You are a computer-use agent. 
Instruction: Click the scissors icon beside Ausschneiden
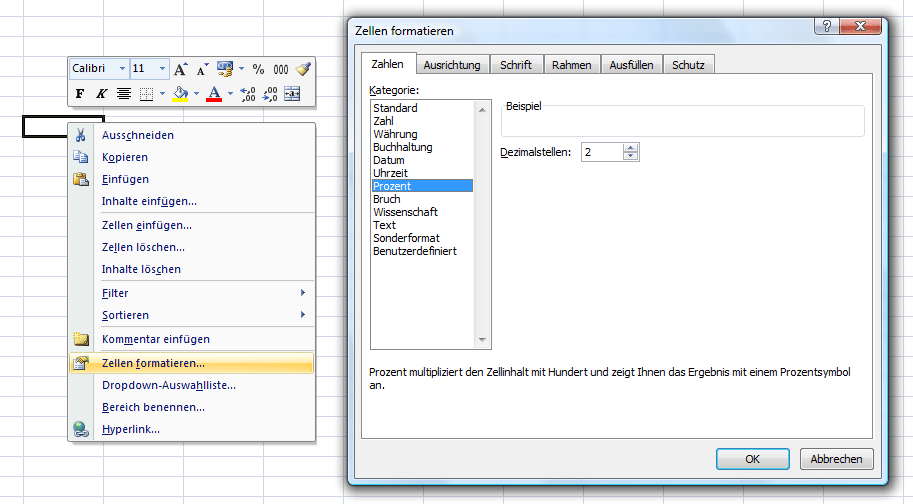tap(80, 135)
